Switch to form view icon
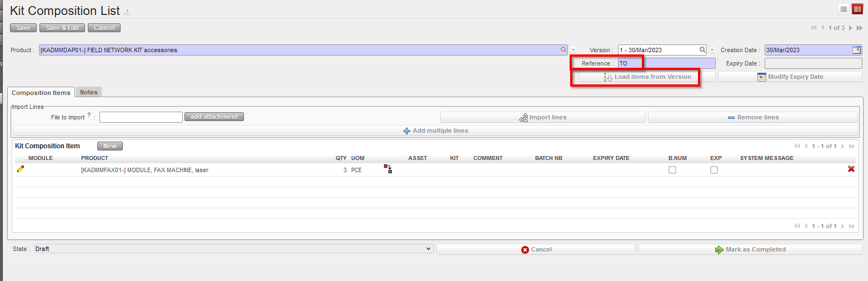 [x=857, y=9]
